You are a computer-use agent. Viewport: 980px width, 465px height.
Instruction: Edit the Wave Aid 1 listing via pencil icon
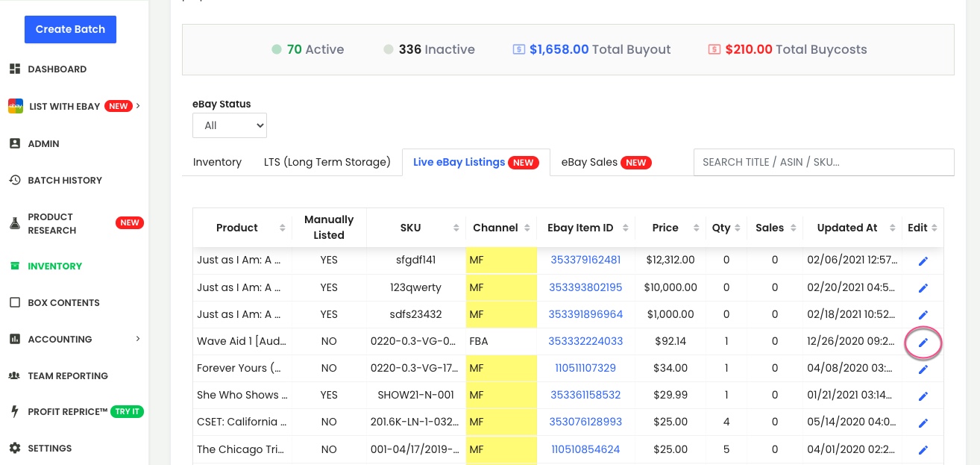pyautogui.click(x=923, y=343)
